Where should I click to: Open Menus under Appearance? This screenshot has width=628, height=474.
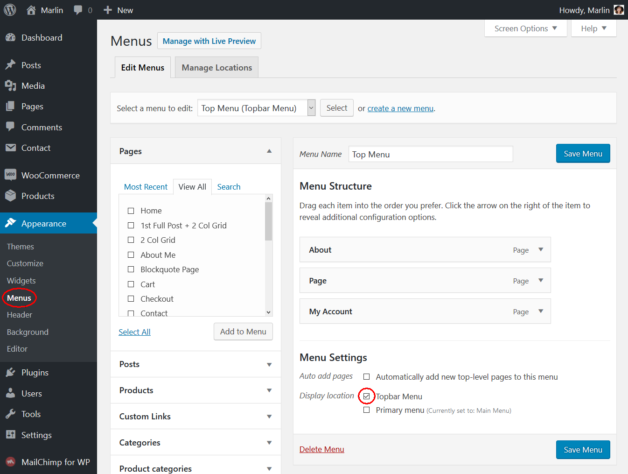click(19, 298)
